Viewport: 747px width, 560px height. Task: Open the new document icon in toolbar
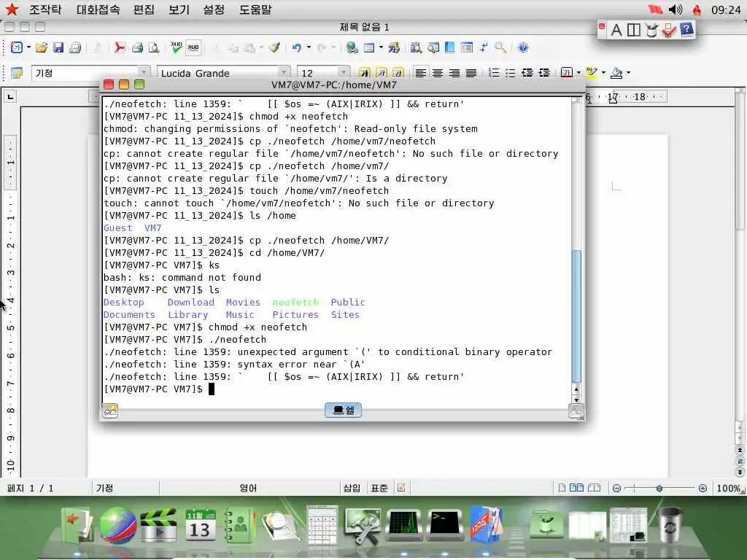pos(17,47)
